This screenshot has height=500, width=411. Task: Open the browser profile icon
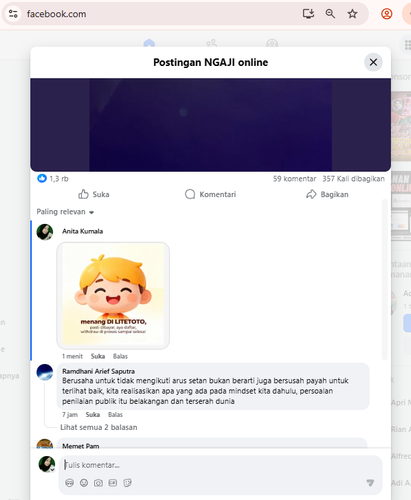coord(386,14)
